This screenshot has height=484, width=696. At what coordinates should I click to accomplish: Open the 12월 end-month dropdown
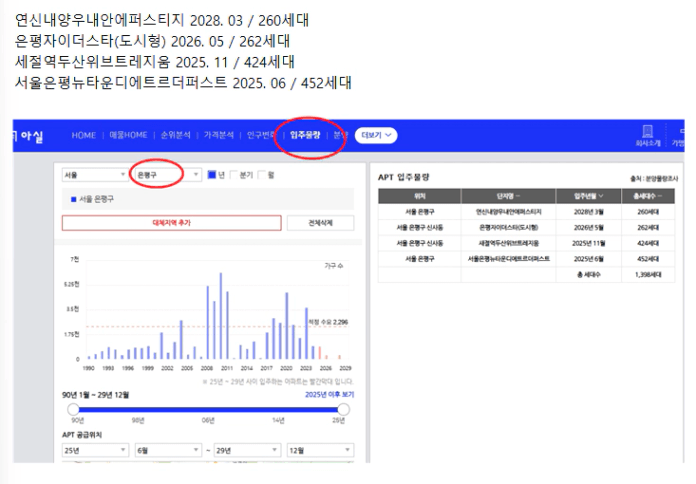tap(320, 450)
